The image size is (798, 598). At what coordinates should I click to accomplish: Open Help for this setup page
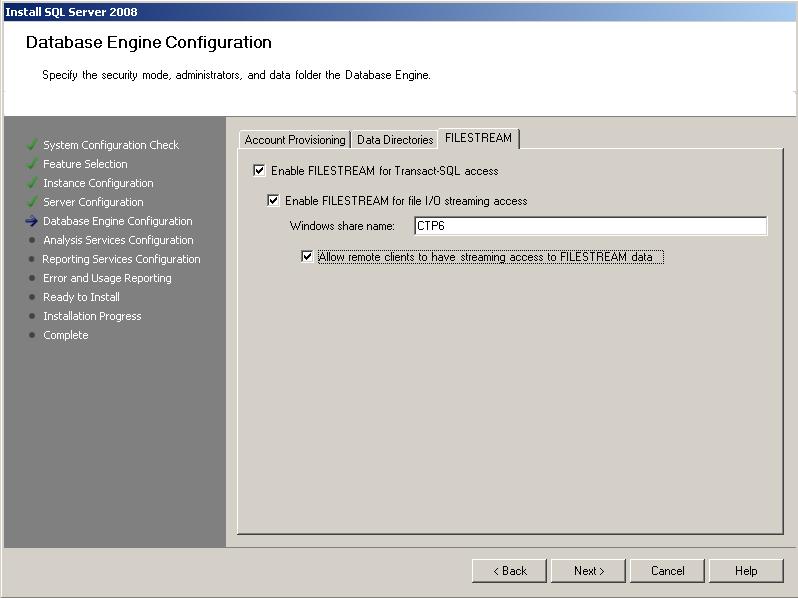[x=746, y=571]
